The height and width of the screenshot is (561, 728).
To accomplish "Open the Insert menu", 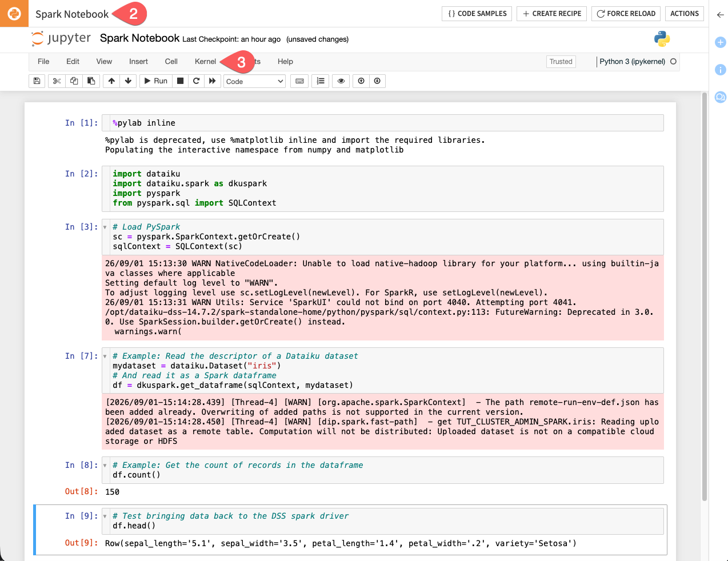I will click(138, 62).
